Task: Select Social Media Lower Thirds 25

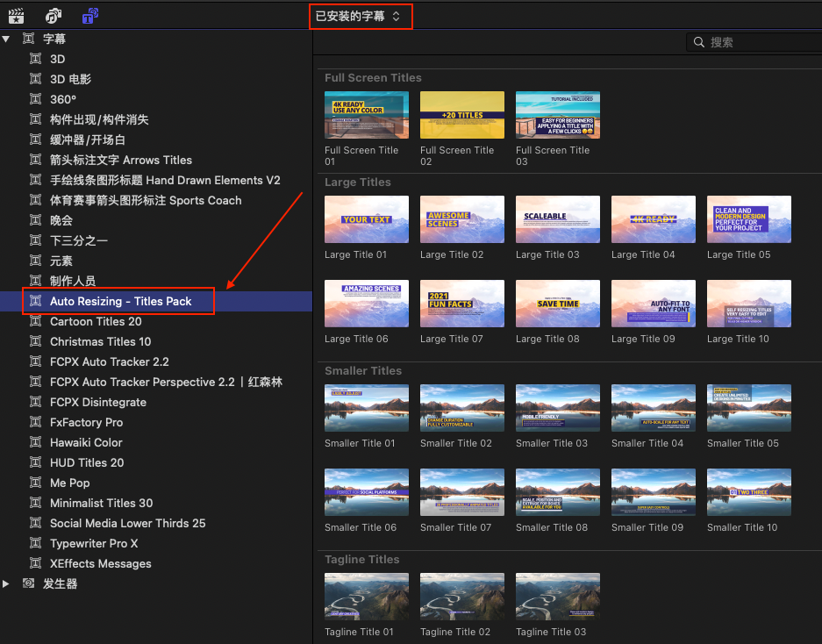Action: [x=128, y=523]
